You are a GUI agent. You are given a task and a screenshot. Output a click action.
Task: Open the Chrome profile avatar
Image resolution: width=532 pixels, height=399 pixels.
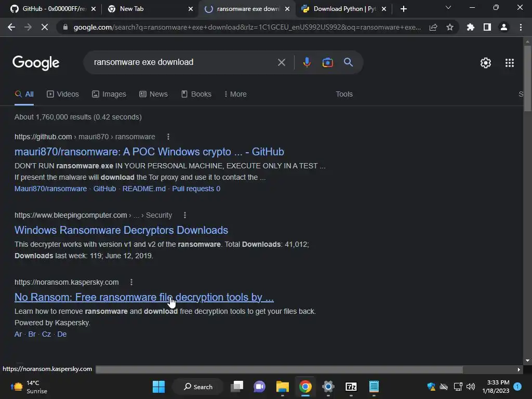point(504,27)
